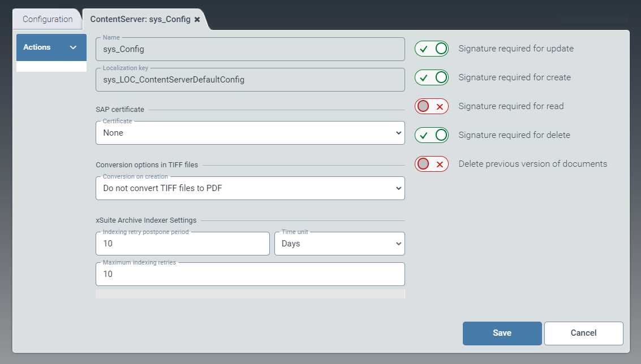Switch to the Configuration tab
Viewport: 641px width, 364px height.
[48, 19]
